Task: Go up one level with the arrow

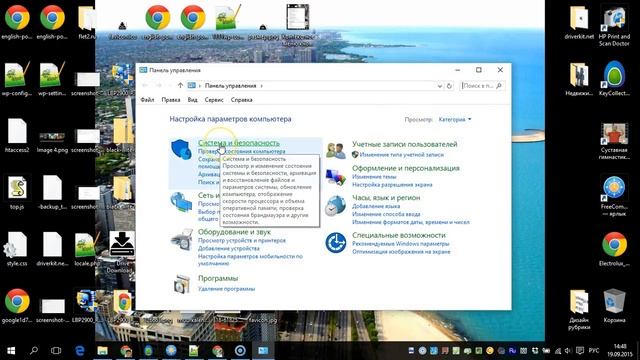Action: click(x=180, y=86)
